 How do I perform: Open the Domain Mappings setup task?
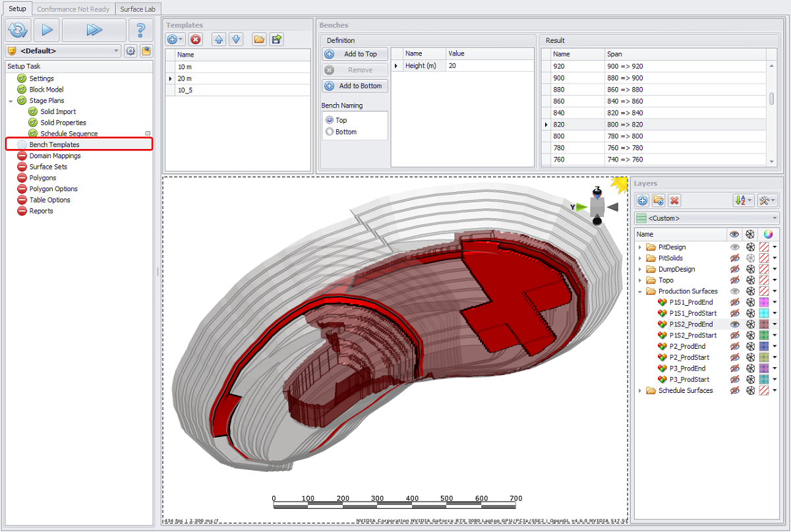(x=55, y=156)
